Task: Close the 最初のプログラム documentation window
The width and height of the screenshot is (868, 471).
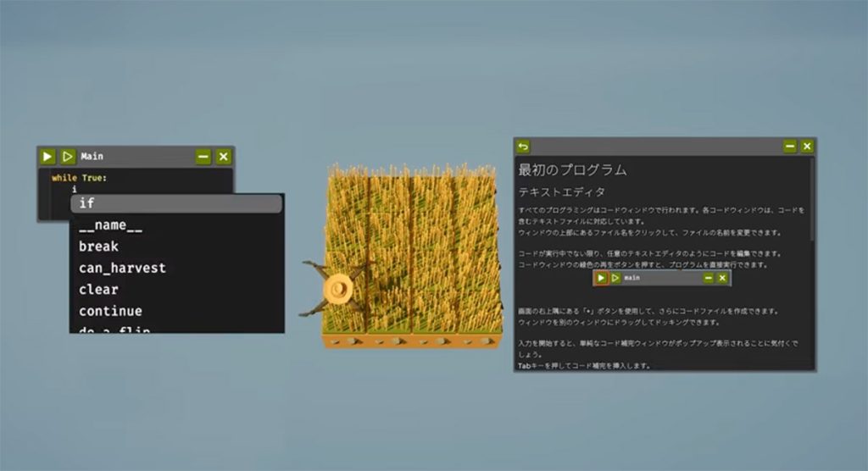Action: [807, 147]
